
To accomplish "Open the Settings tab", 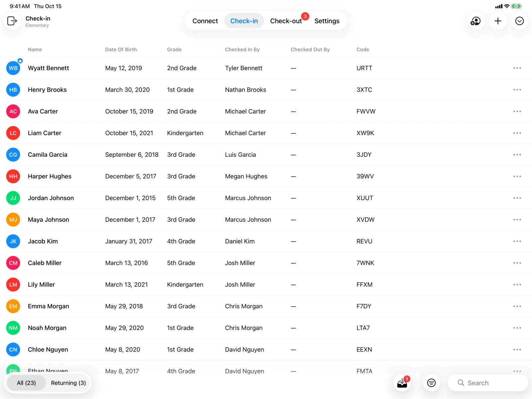I will [327, 21].
